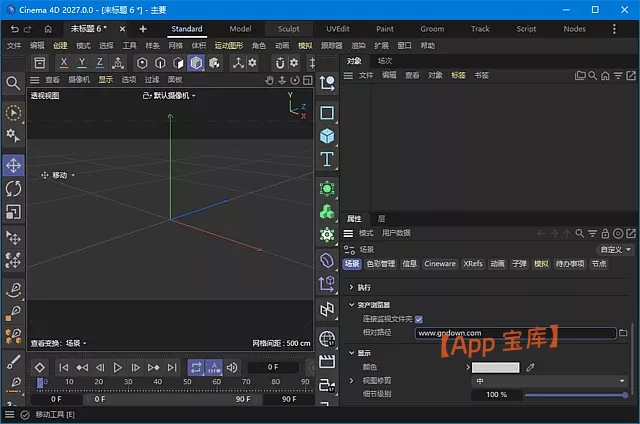
Task: Open snap settings gear
Action: click(x=294, y=63)
